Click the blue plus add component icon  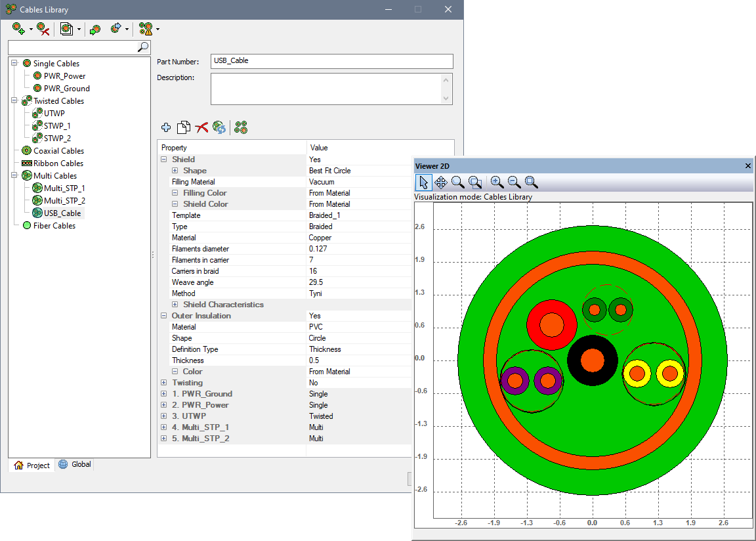166,127
